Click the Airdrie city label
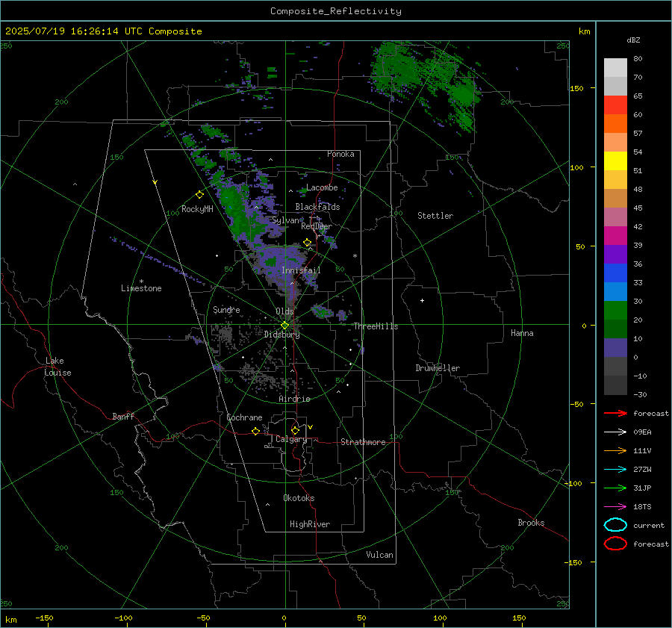The height and width of the screenshot is (628, 672). [x=294, y=399]
